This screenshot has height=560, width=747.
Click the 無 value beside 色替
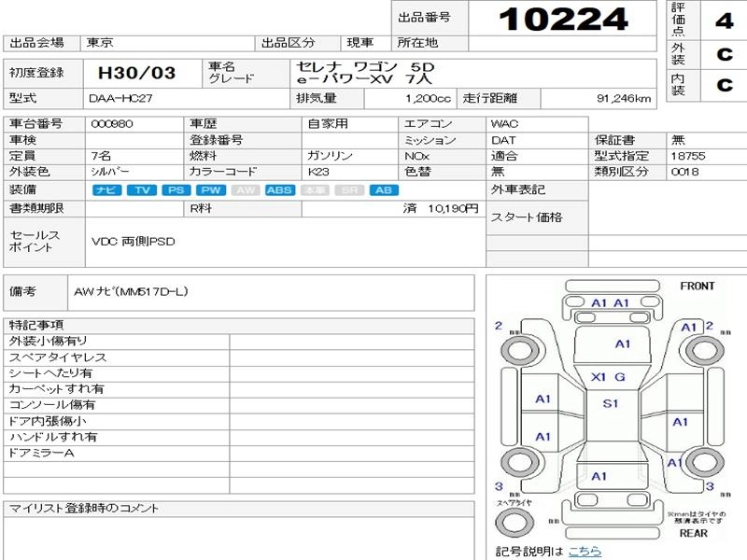click(x=498, y=172)
